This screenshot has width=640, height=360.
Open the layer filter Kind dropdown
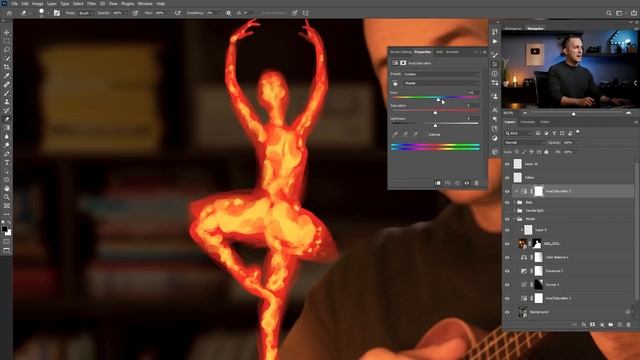tap(518, 133)
